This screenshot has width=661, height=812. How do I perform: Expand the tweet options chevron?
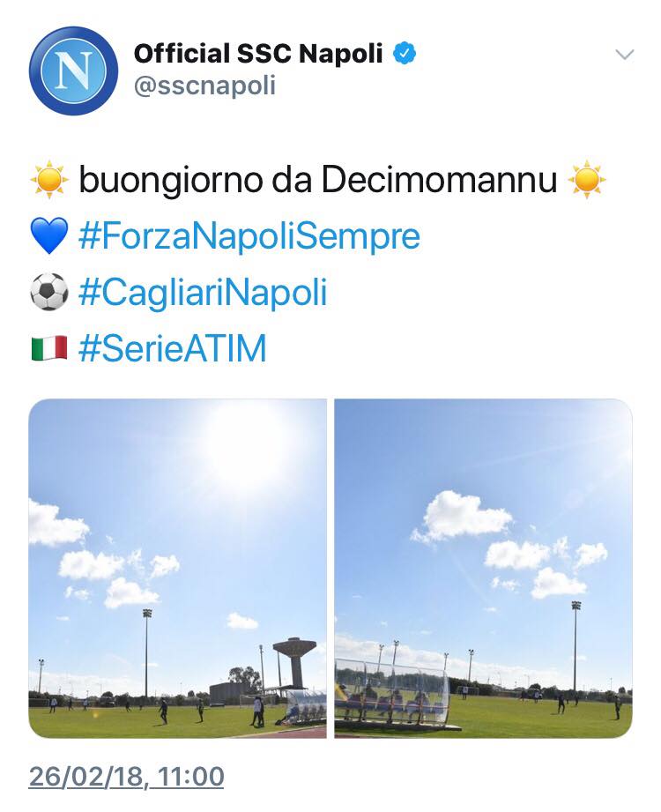(x=625, y=55)
